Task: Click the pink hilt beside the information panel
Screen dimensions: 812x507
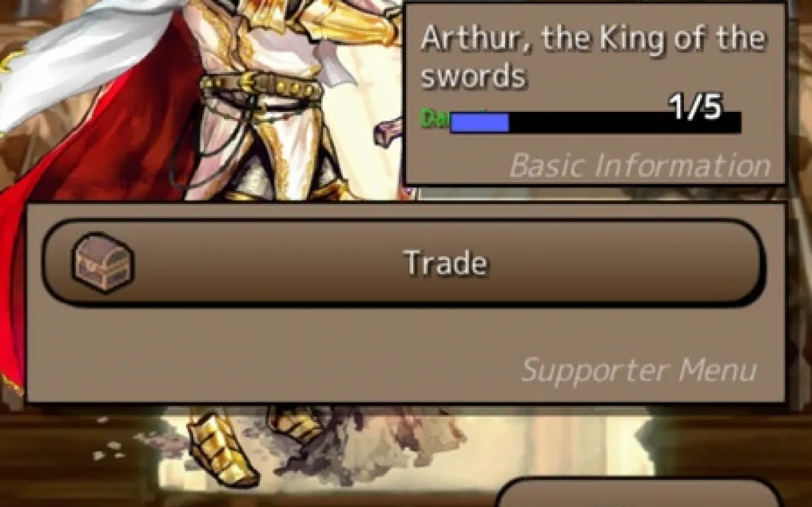Action: pos(388,132)
